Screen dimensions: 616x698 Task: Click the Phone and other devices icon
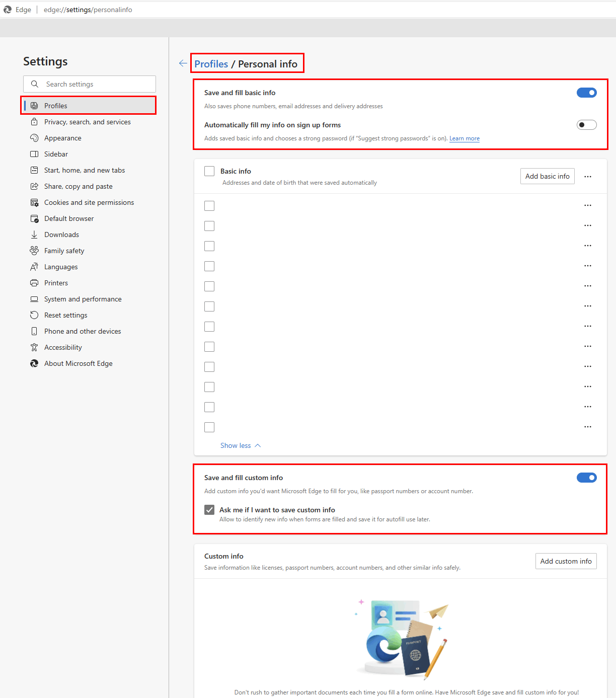34,331
